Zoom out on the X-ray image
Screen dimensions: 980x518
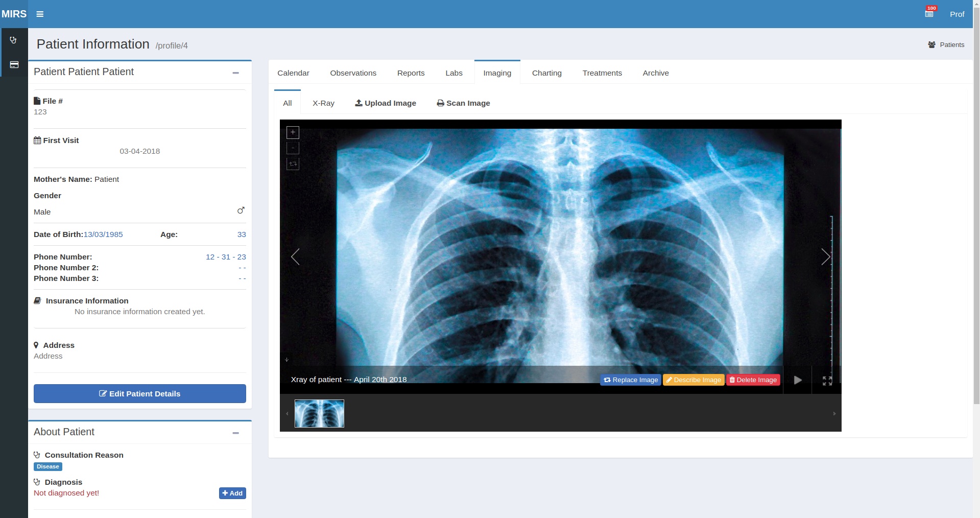pos(293,148)
